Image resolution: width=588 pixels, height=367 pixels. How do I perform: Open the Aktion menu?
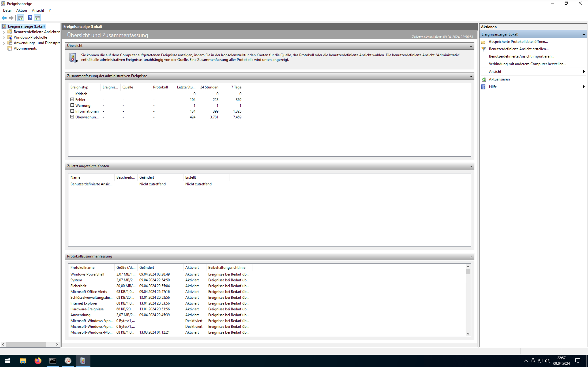click(21, 10)
